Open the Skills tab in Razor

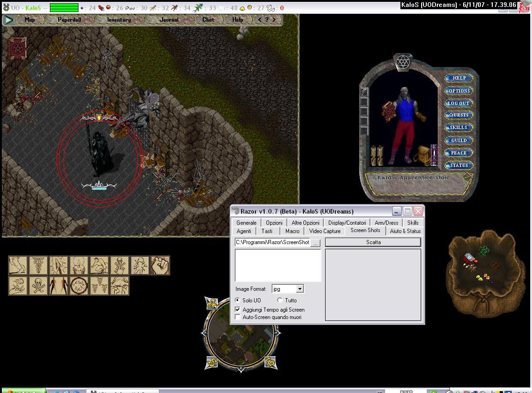412,223
